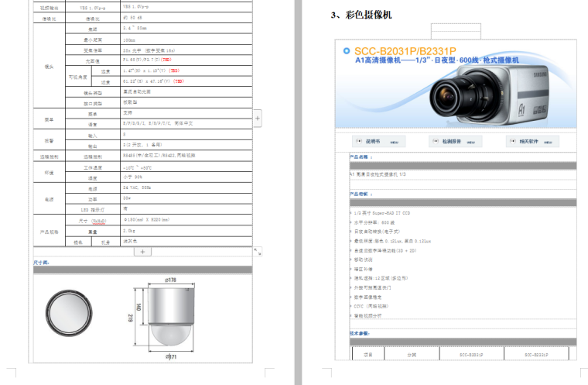This screenshot has width=588, height=385.
Task: Click the heading "3、彩色摄像机"
Action: pyautogui.click(x=361, y=15)
